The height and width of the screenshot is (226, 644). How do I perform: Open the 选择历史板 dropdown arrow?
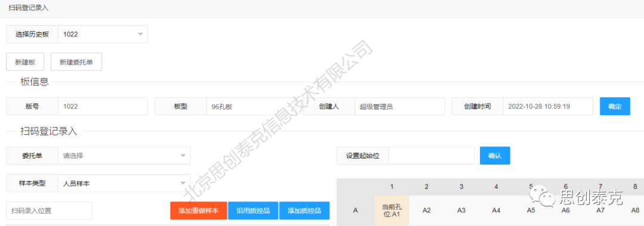point(141,35)
